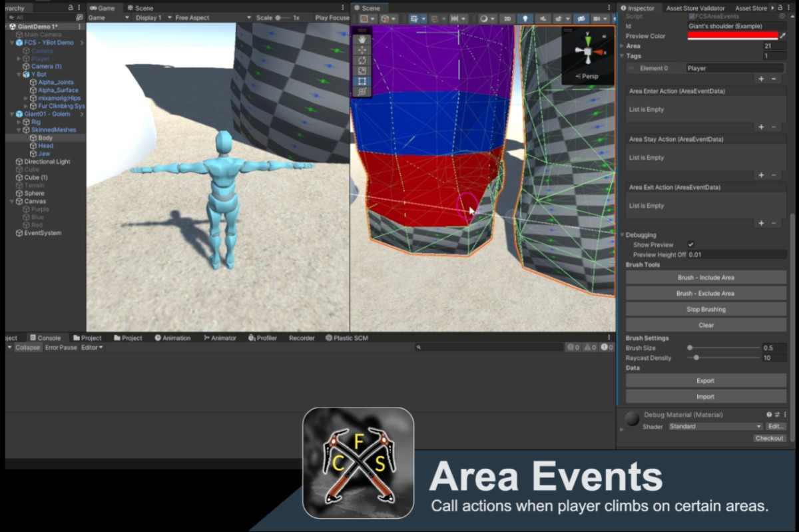Click the console warning count icon
Image resolution: width=799 pixels, height=532 pixels.
pyautogui.click(x=589, y=348)
